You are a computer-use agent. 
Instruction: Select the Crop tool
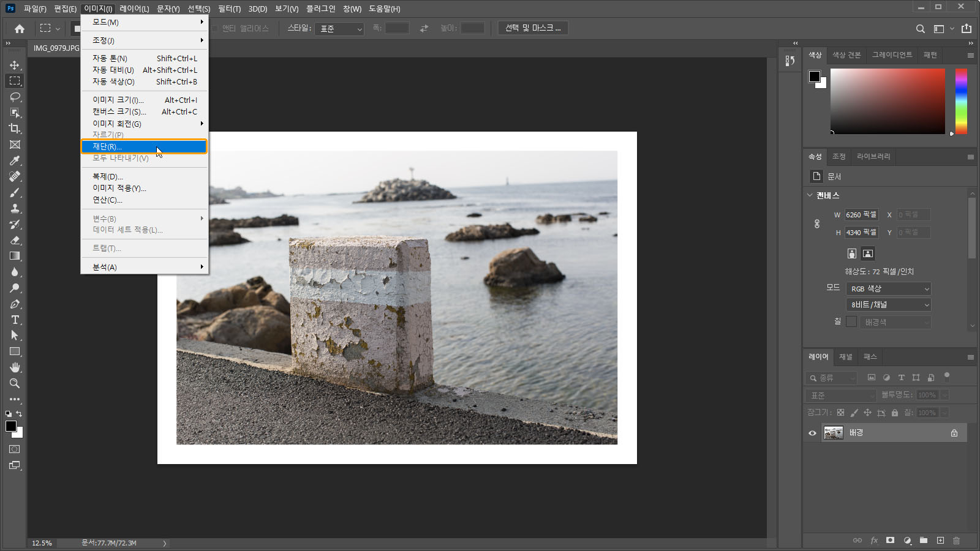[15, 129]
